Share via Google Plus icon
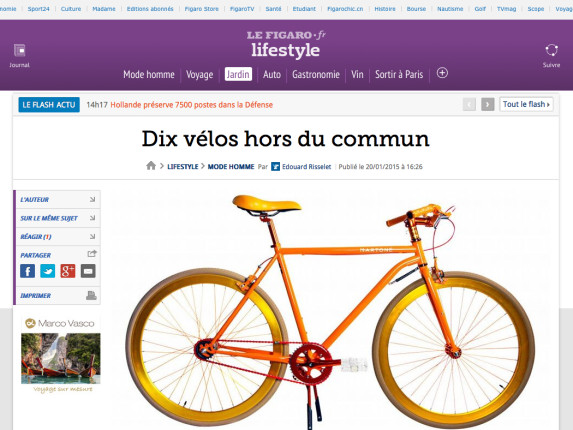 click(68, 271)
